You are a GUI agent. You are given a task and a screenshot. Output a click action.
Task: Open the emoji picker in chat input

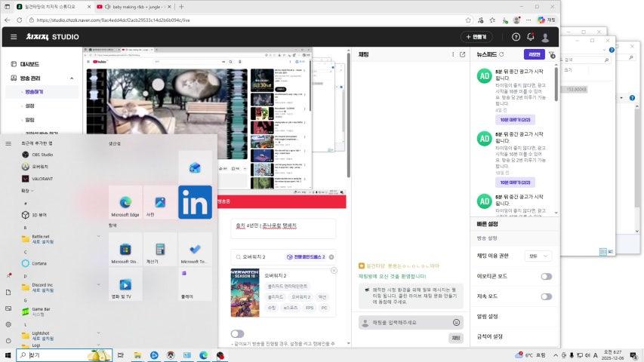(456, 322)
